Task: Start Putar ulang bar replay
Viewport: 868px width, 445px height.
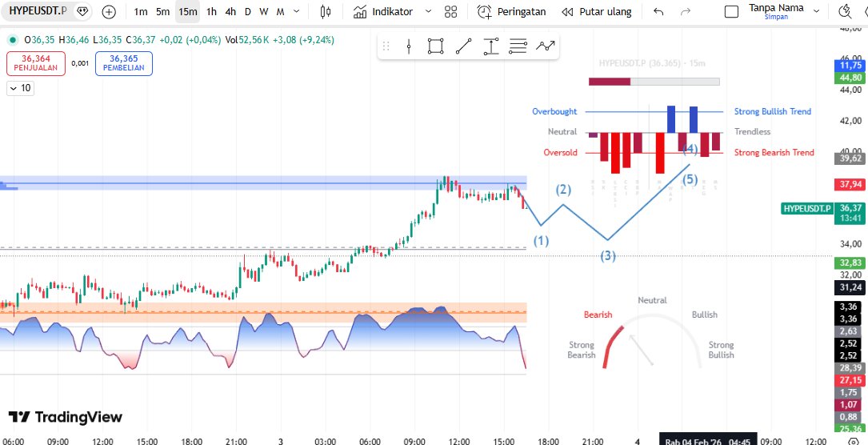Action: pyautogui.click(x=596, y=12)
